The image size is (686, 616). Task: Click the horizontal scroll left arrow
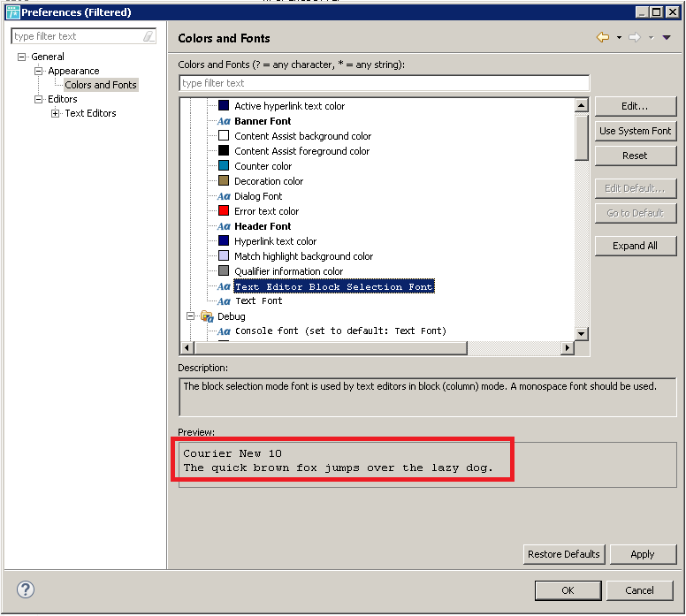[187, 348]
